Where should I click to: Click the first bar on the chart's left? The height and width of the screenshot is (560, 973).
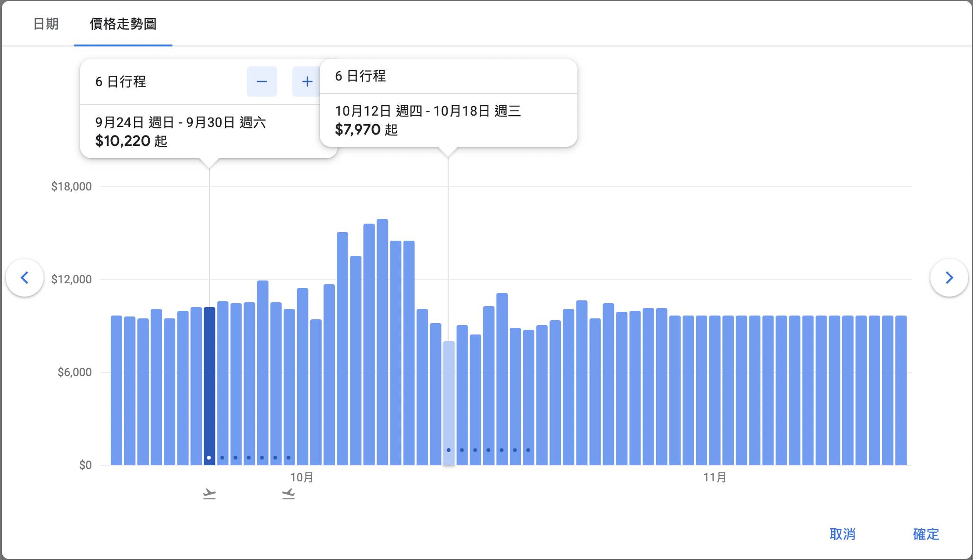coord(117,390)
